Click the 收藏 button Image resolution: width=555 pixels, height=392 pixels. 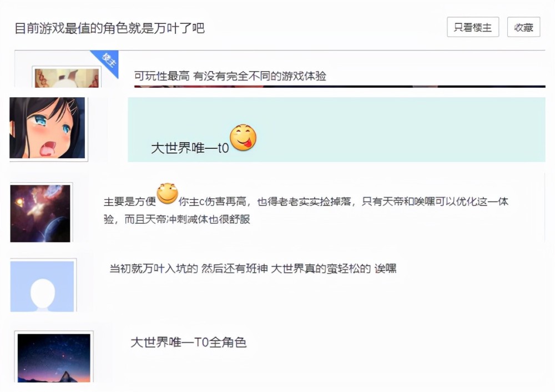point(523,27)
